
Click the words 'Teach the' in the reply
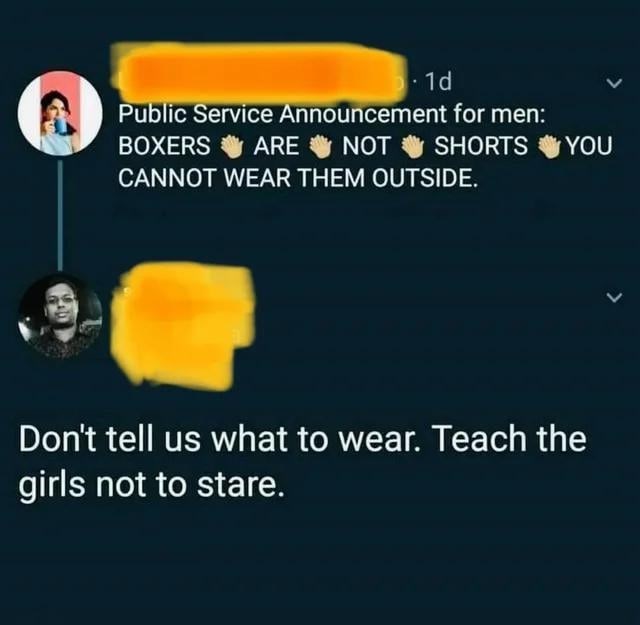tap(509, 439)
